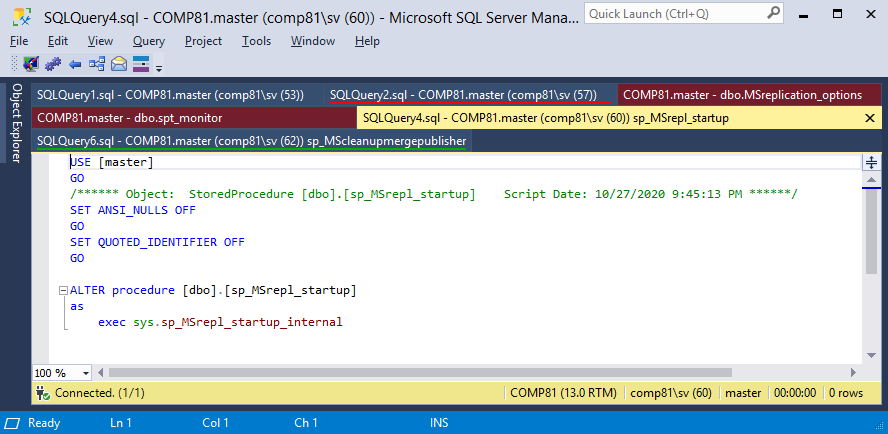The width and height of the screenshot is (888, 434).
Task: Open the toolbar overflow options arrow
Action: (x=159, y=69)
